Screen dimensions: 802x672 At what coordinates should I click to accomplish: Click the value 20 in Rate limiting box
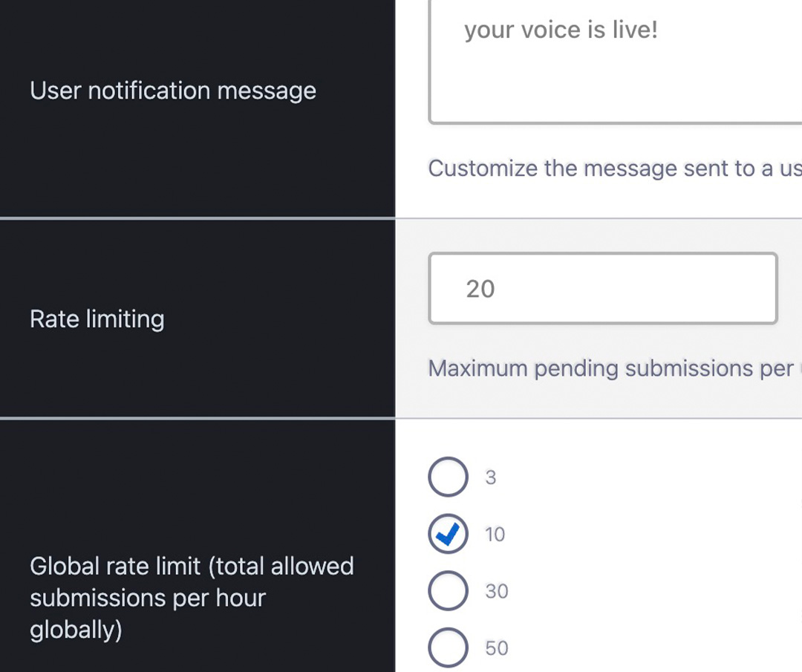coord(480,289)
